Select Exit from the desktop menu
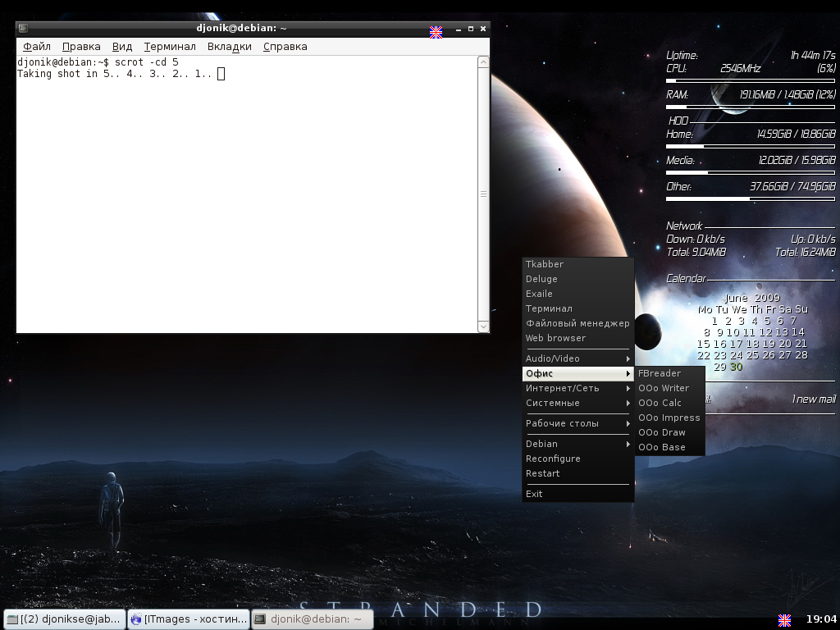 (x=534, y=494)
